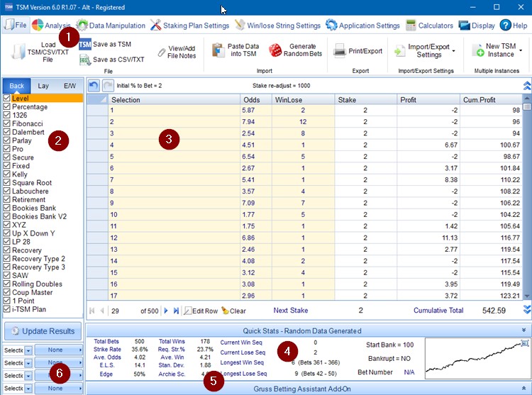Click the Update Results button
Screen dimensions: 532x395
(42, 331)
